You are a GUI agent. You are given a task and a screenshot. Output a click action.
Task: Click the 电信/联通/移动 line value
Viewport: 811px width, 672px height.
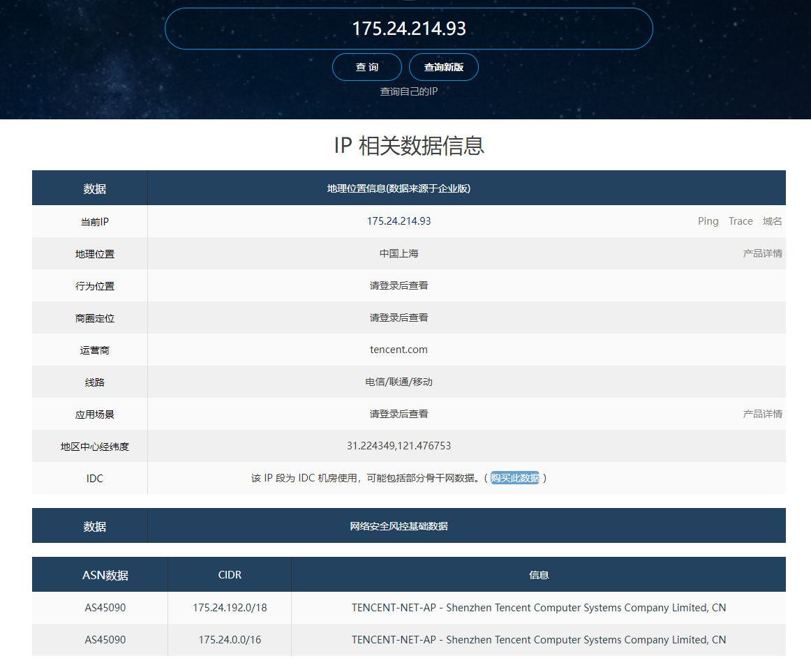tap(399, 382)
